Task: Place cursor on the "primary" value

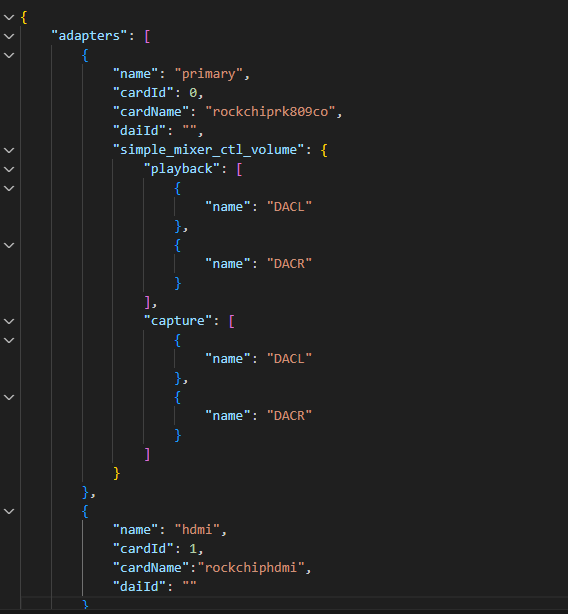Action: (x=209, y=74)
